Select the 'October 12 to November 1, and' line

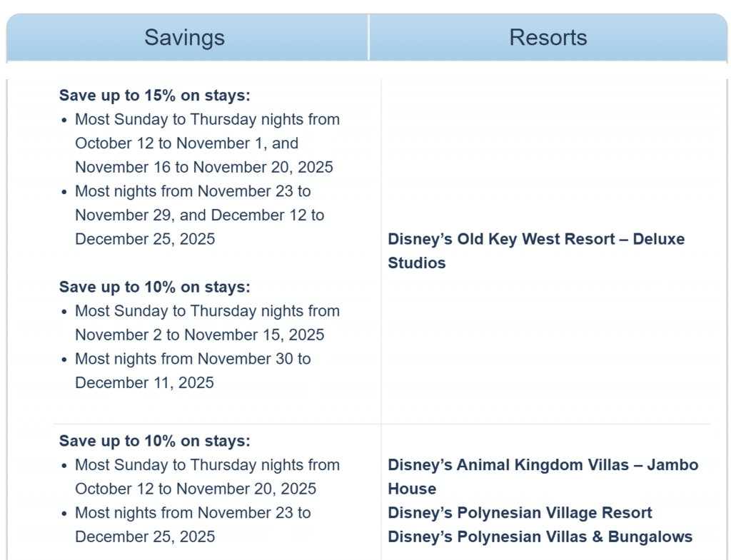186,143
